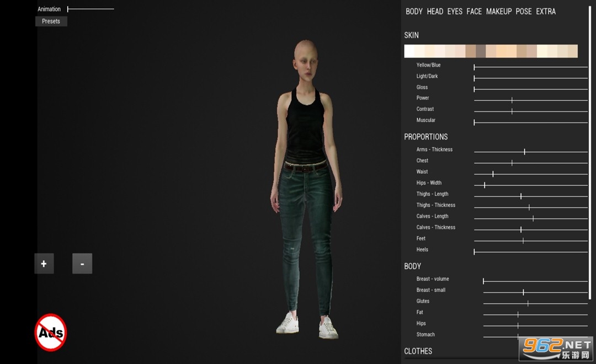Adjust the Waist slider
The height and width of the screenshot is (364, 596).
[531, 174]
